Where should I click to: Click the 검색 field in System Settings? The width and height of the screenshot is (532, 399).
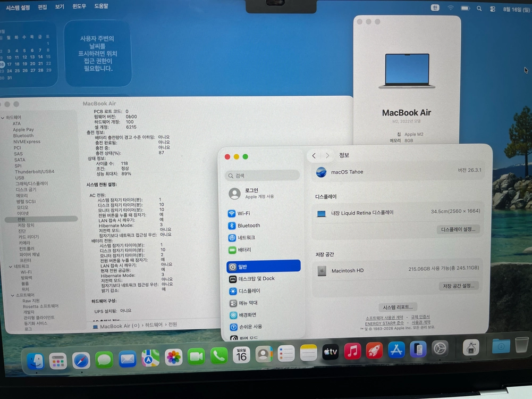click(x=262, y=176)
